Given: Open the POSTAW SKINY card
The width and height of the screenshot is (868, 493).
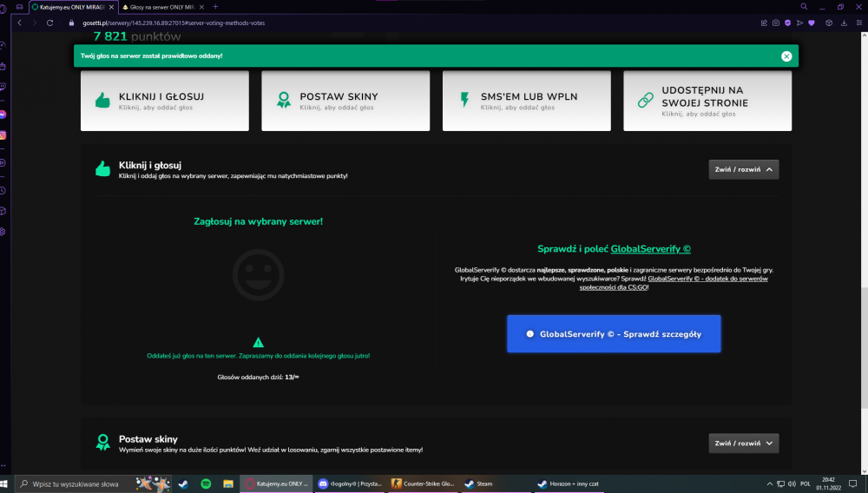Looking at the screenshot, I should [x=345, y=101].
